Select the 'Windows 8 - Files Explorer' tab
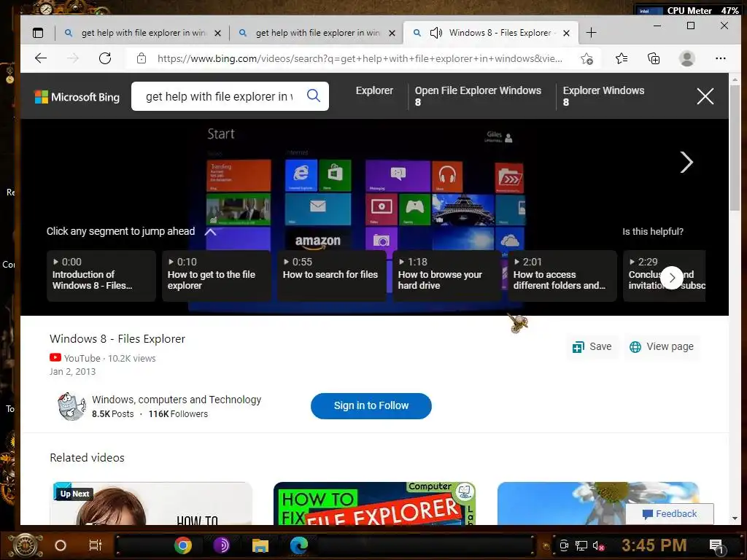747x560 pixels. (x=491, y=33)
